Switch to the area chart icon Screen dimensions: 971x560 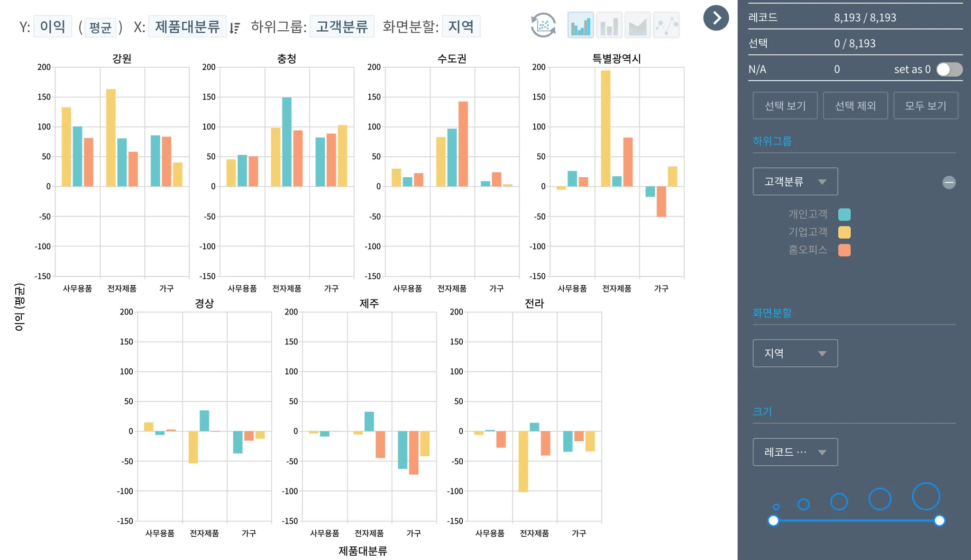(x=637, y=25)
